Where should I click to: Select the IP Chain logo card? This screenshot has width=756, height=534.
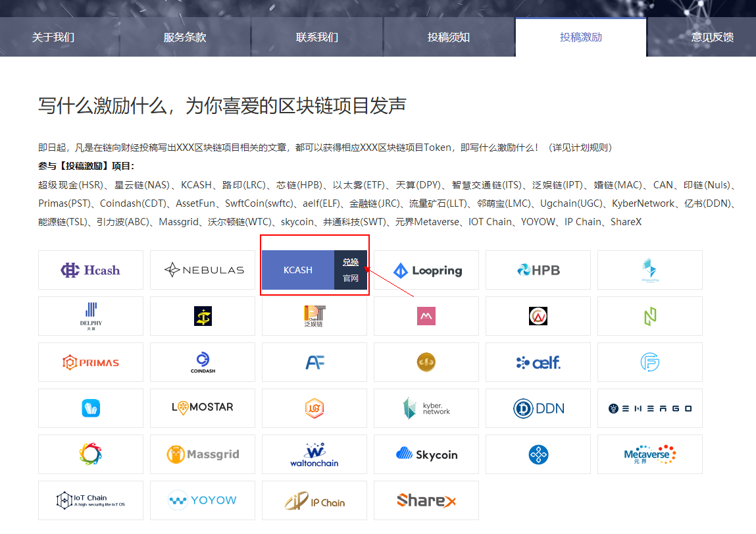coord(315,500)
